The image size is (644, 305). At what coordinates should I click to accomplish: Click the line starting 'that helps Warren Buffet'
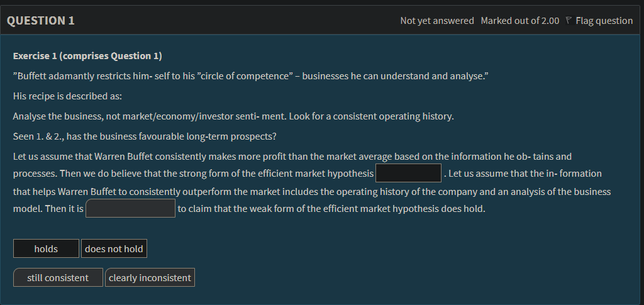pyautogui.click(x=311, y=191)
